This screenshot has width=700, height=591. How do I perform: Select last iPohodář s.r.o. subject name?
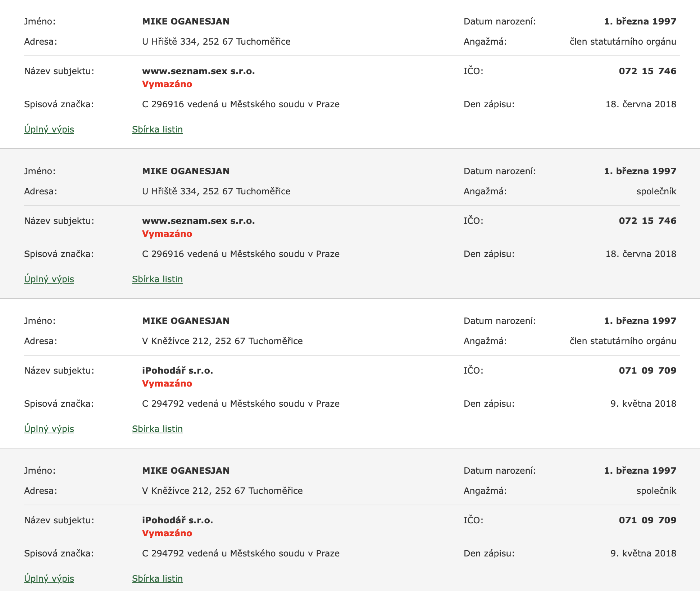[x=178, y=520]
